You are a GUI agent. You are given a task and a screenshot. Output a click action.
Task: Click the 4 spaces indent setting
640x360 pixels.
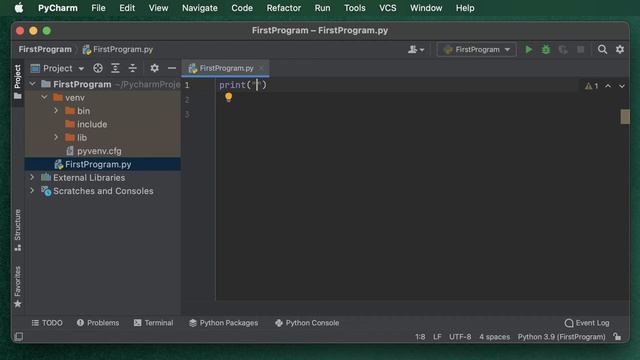point(494,337)
